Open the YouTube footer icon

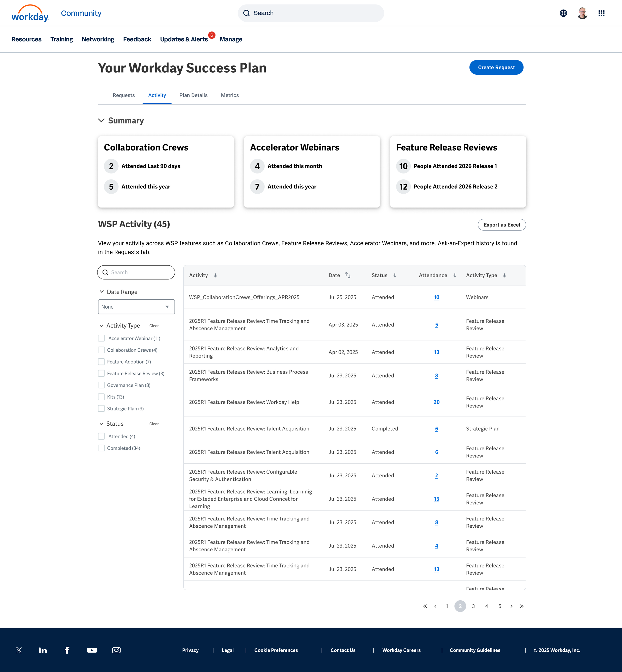[x=92, y=650]
